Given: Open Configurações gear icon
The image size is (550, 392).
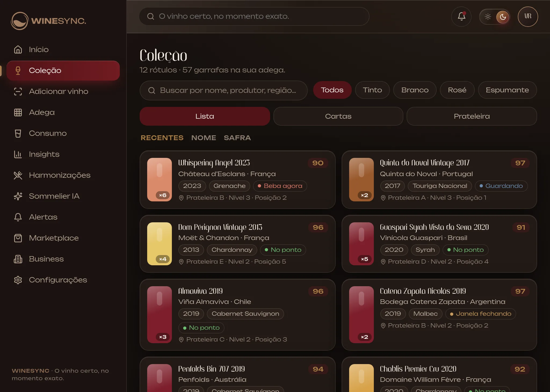Looking at the screenshot, I should (18, 280).
